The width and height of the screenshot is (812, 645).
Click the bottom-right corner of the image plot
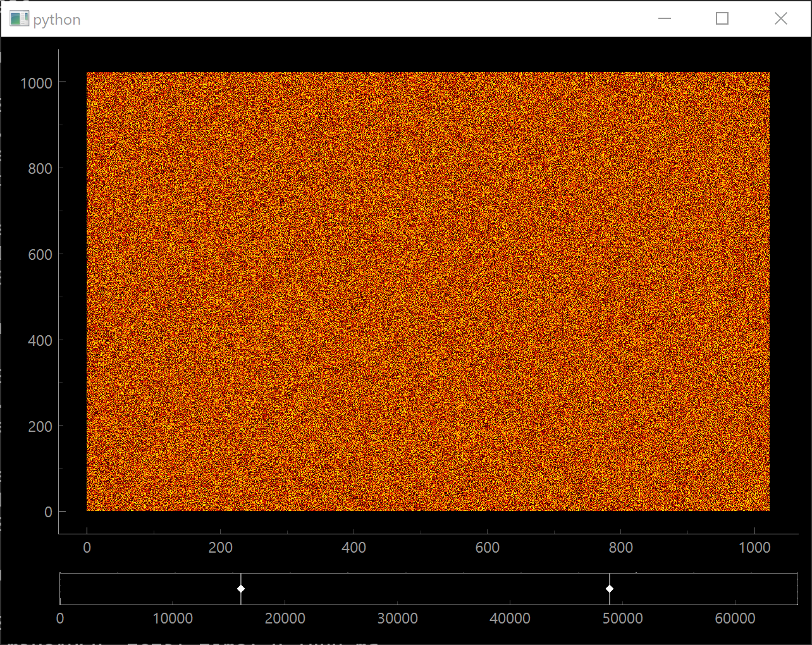(x=767, y=510)
